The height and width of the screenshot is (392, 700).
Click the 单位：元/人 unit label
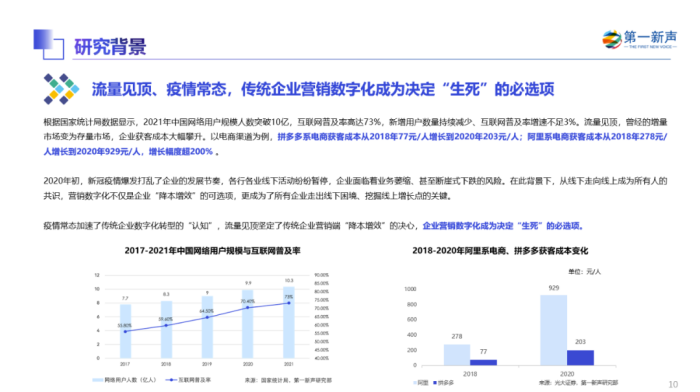[584, 271]
